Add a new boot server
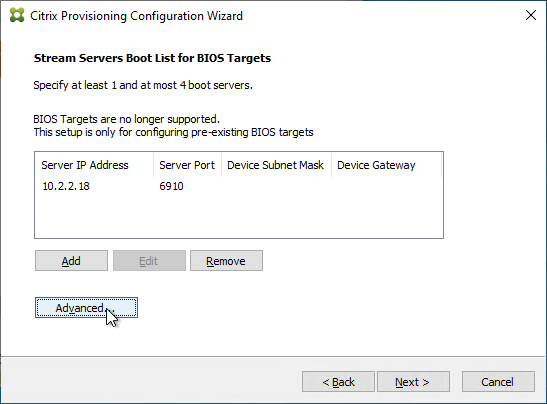 [x=71, y=261]
